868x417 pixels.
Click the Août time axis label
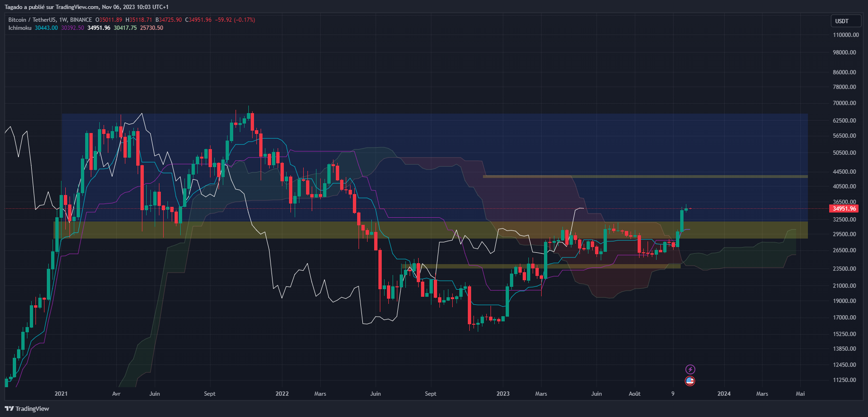click(x=635, y=394)
